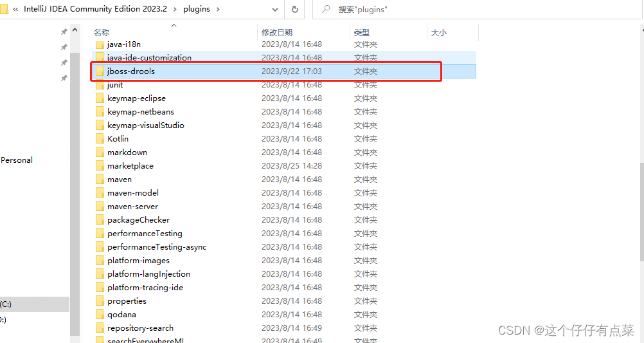Click the 2023/8/14 16:49 repository-search date
This screenshot has width=644, height=343.
point(292,328)
